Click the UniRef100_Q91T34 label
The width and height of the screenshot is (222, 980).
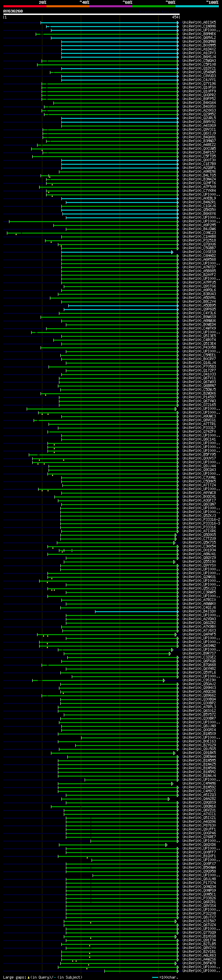coord(199,940)
